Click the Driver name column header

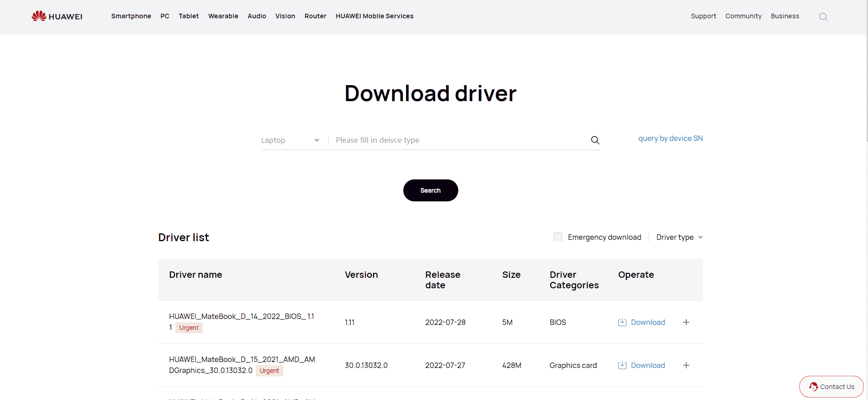tap(195, 275)
